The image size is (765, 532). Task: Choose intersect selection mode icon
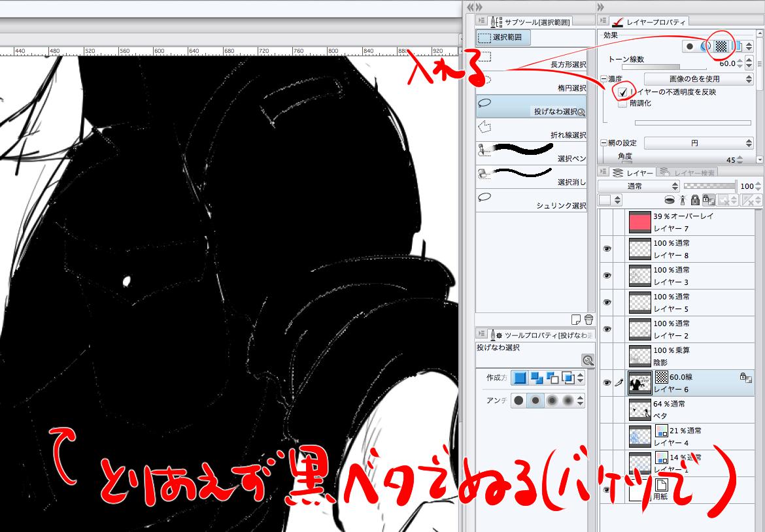point(568,377)
